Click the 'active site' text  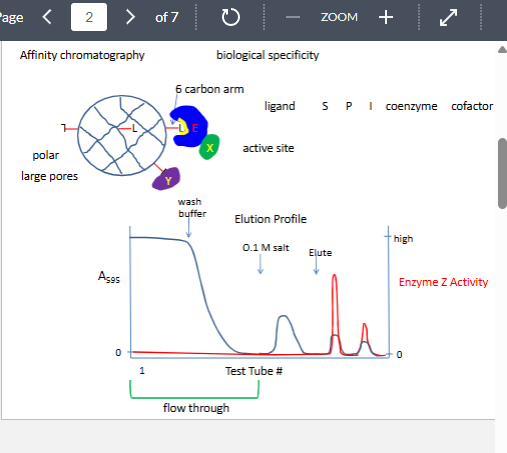268,148
